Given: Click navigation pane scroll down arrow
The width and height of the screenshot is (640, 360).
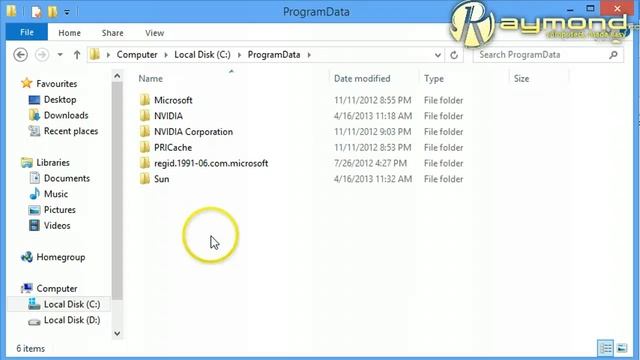Looking at the screenshot, I should coord(117,333).
